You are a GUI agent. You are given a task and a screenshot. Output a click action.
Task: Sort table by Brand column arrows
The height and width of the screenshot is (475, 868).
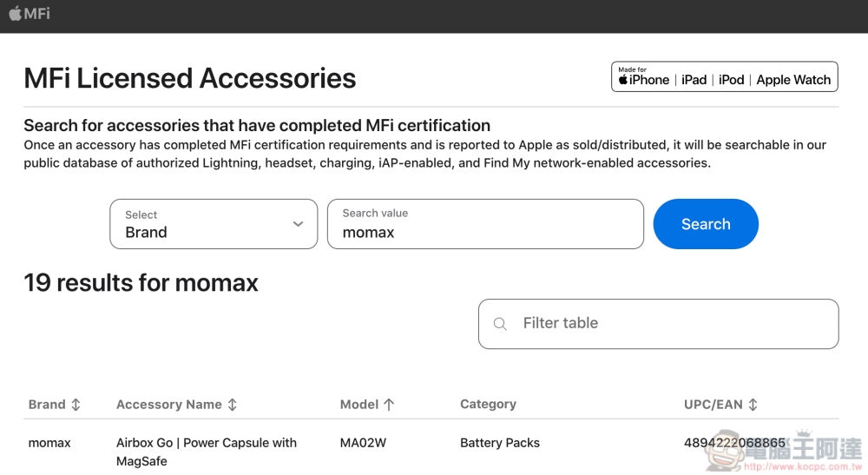coord(76,405)
